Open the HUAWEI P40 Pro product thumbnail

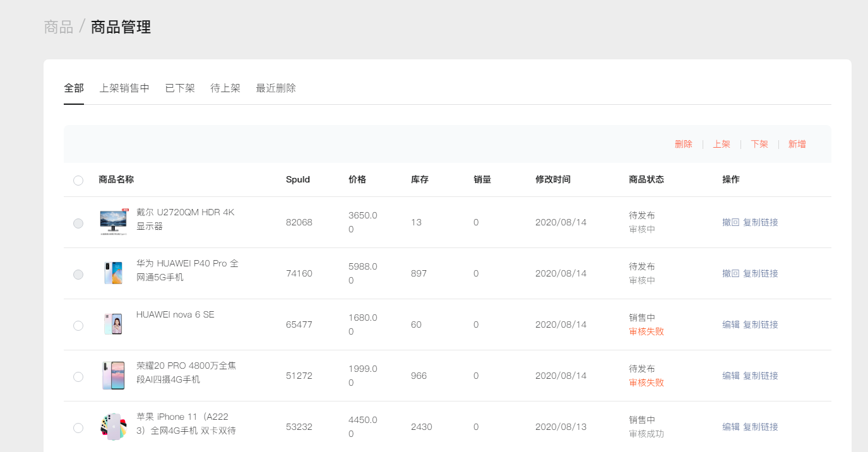[114, 273]
